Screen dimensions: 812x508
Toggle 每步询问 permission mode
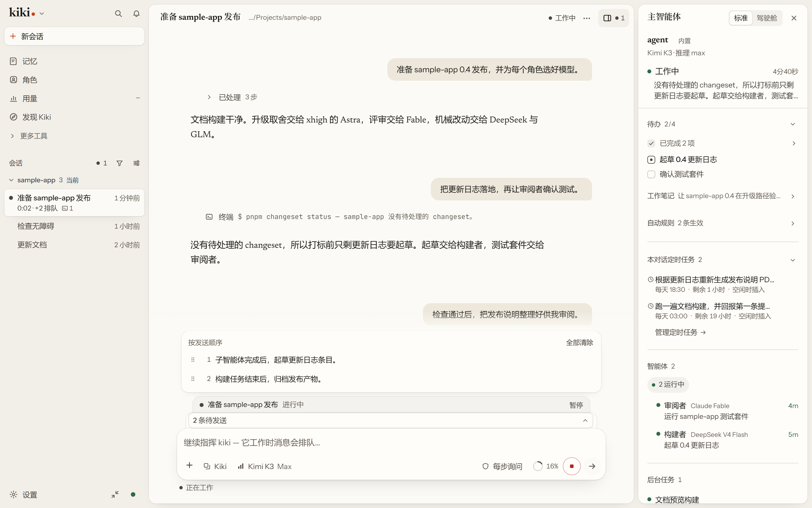coord(502,466)
